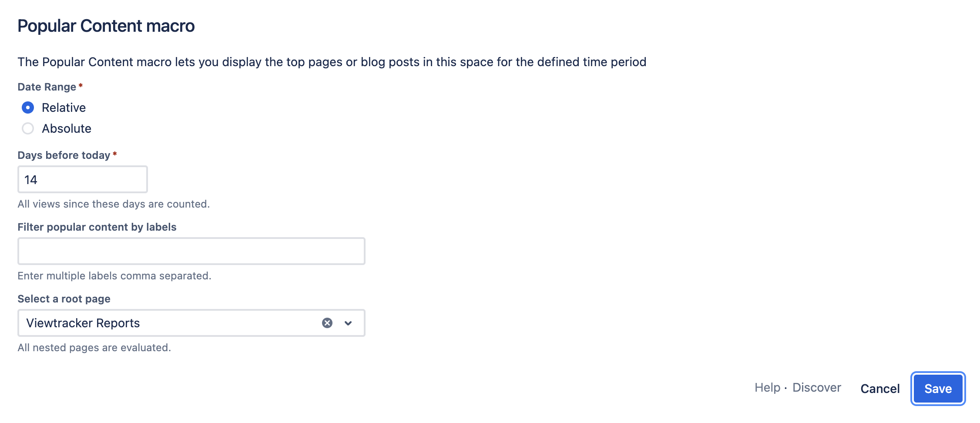
Task: Click the 'Days before today' field label
Action: (64, 155)
